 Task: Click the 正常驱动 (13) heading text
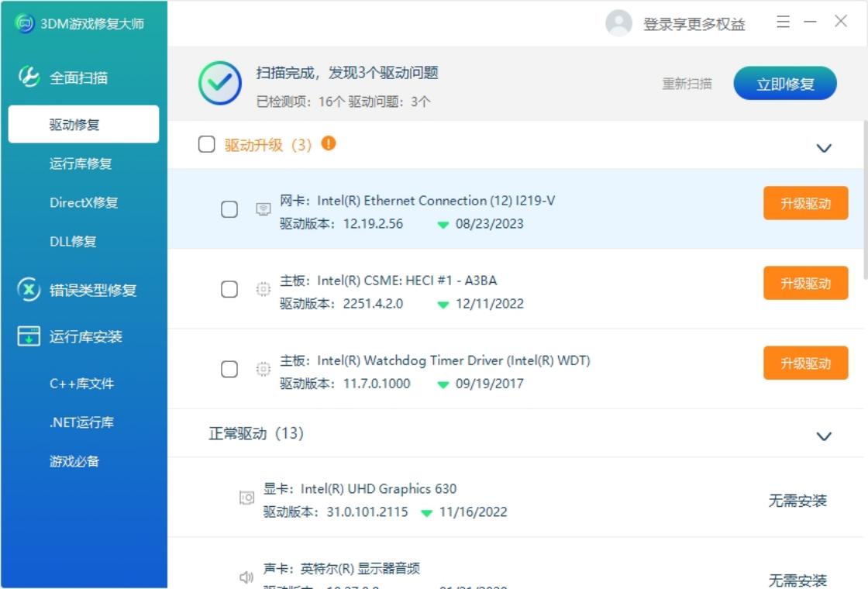point(256,433)
